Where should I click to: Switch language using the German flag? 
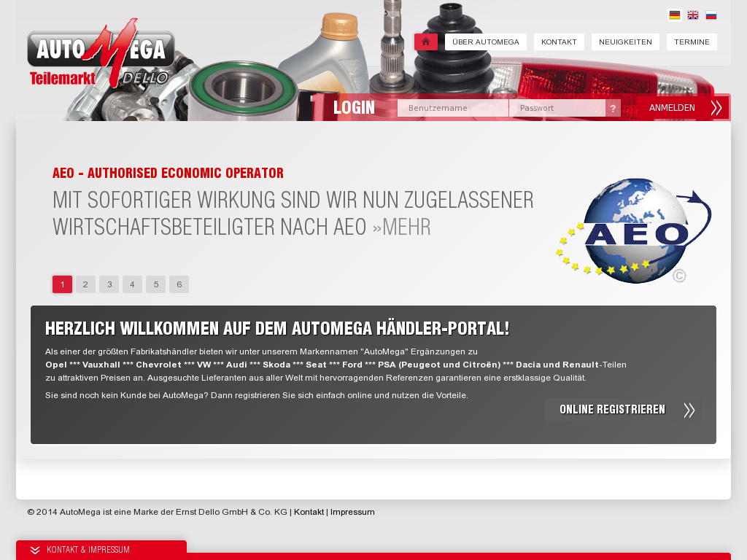pyautogui.click(x=675, y=15)
